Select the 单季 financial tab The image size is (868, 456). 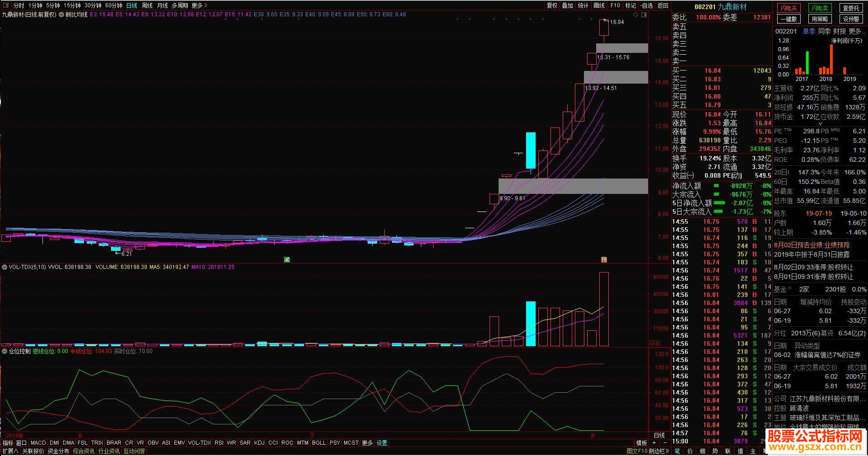[809, 31]
